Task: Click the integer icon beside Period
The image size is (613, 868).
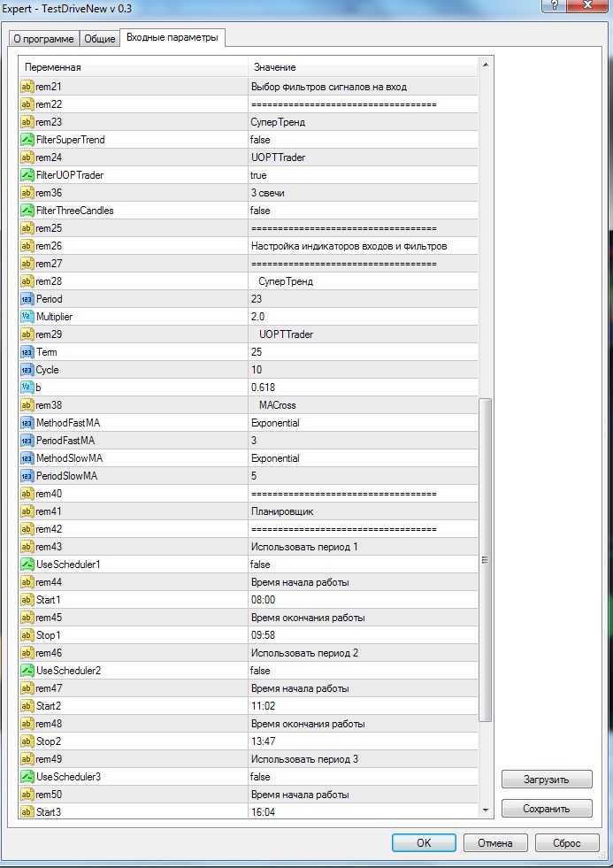Action: 27,299
